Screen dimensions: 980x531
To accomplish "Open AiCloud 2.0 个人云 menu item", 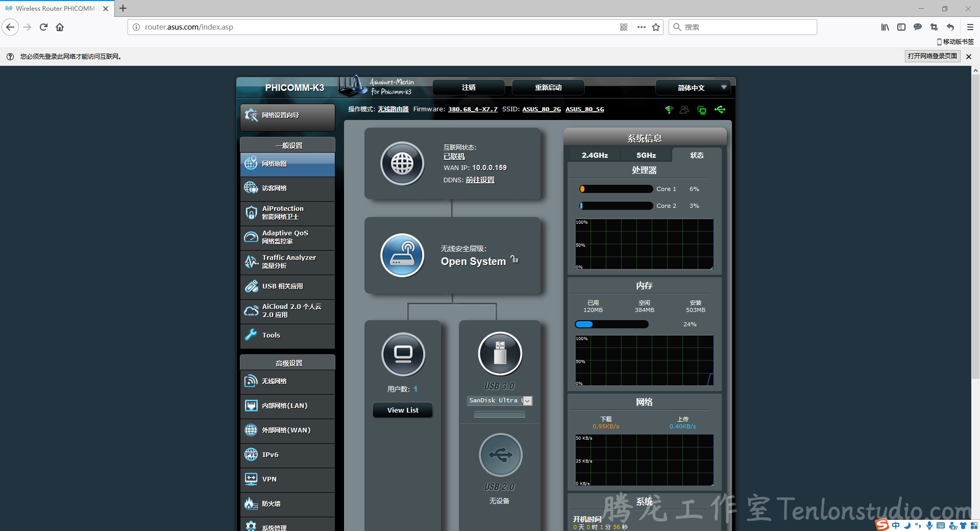I will (x=287, y=311).
